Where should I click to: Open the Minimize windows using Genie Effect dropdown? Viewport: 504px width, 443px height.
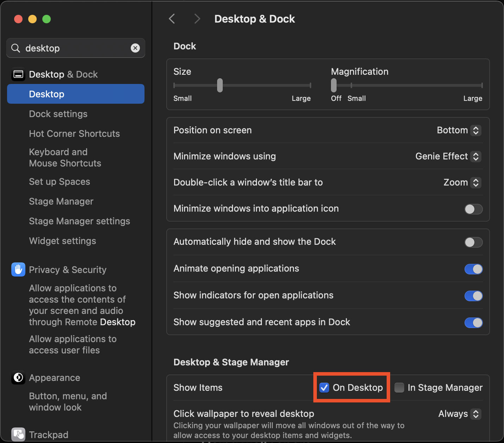tap(448, 156)
